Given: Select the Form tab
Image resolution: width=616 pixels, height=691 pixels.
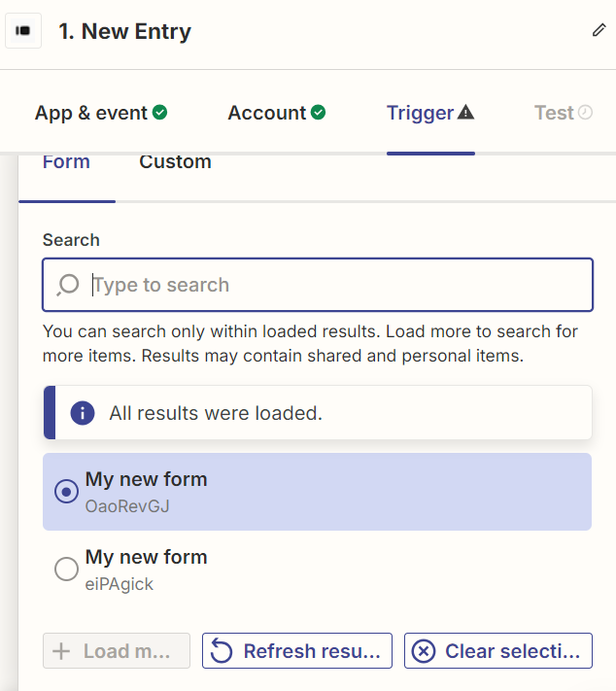Looking at the screenshot, I should coord(66,162).
